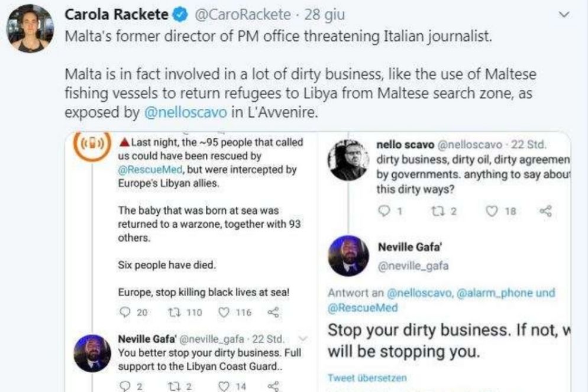The height and width of the screenshot is (392, 588).
Task: Open the options chevron on Carola's tweet
Action: [566, 13]
